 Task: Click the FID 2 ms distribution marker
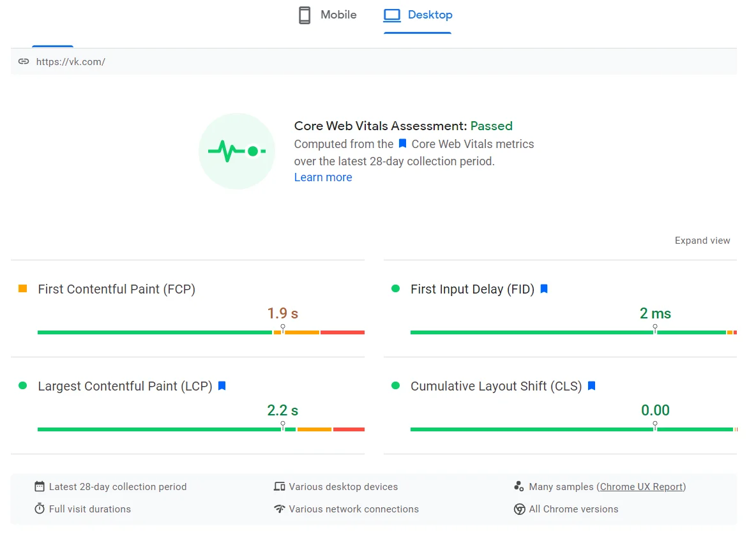tap(655, 328)
